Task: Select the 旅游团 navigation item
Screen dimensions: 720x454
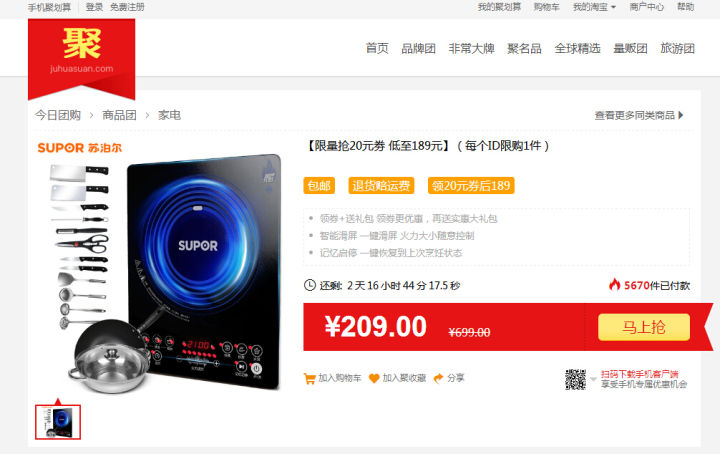Action: coord(677,49)
